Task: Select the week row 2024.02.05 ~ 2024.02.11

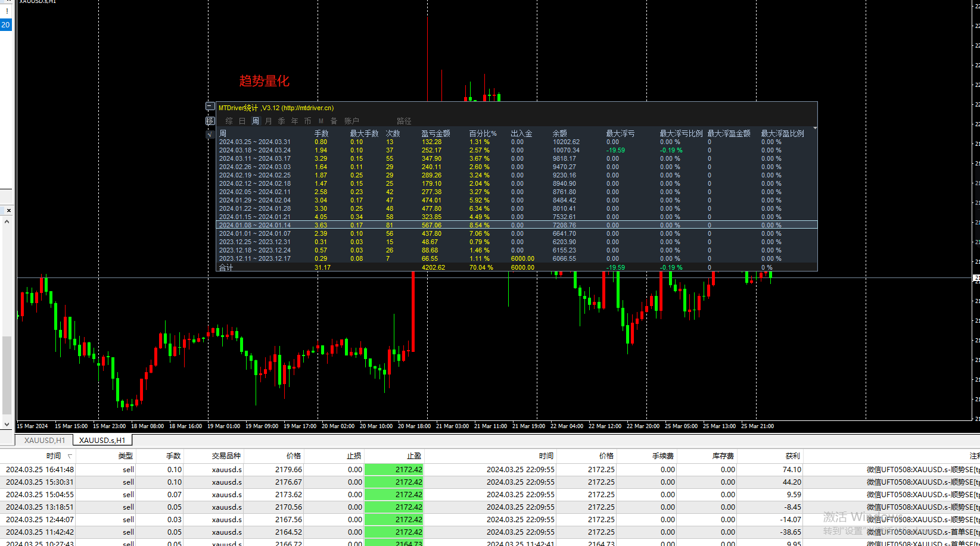Action: click(517, 192)
